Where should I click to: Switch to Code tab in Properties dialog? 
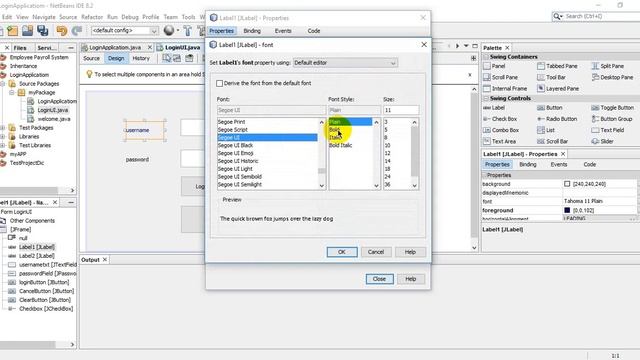coord(313,31)
